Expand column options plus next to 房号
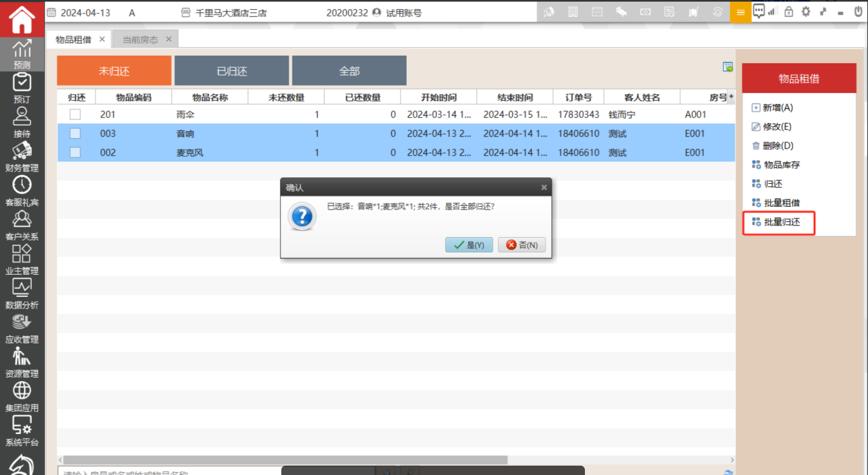 tap(731, 97)
